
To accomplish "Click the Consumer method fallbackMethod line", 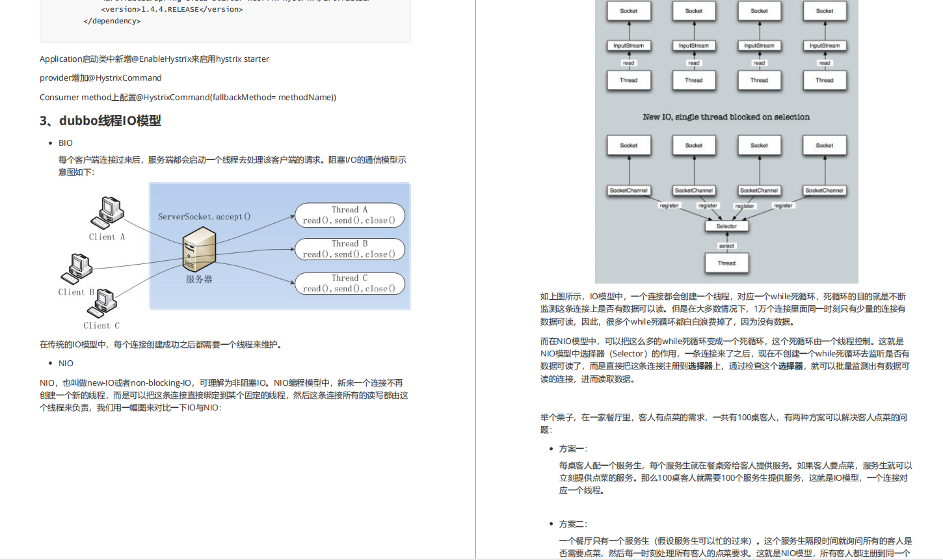I will tap(188, 98).
